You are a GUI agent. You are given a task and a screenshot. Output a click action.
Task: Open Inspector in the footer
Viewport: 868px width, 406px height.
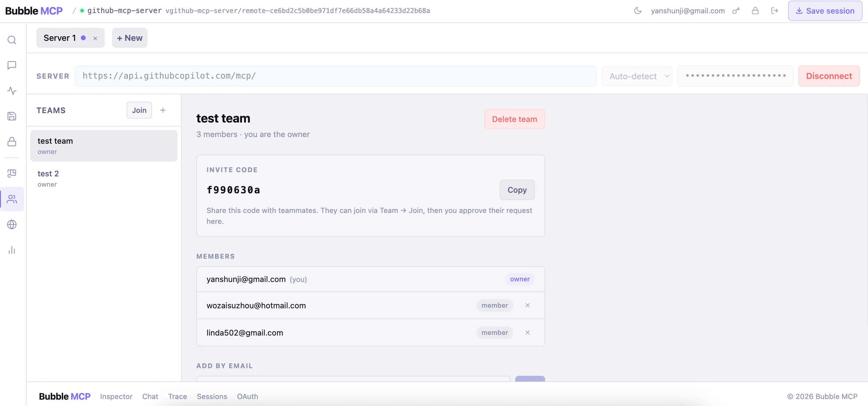(116, 396)
